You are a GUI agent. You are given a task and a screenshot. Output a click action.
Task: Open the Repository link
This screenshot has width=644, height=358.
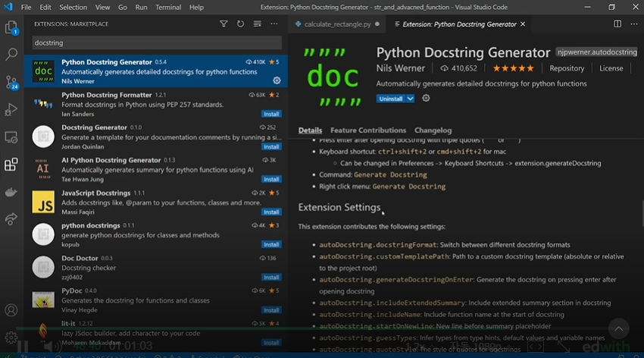567,68
